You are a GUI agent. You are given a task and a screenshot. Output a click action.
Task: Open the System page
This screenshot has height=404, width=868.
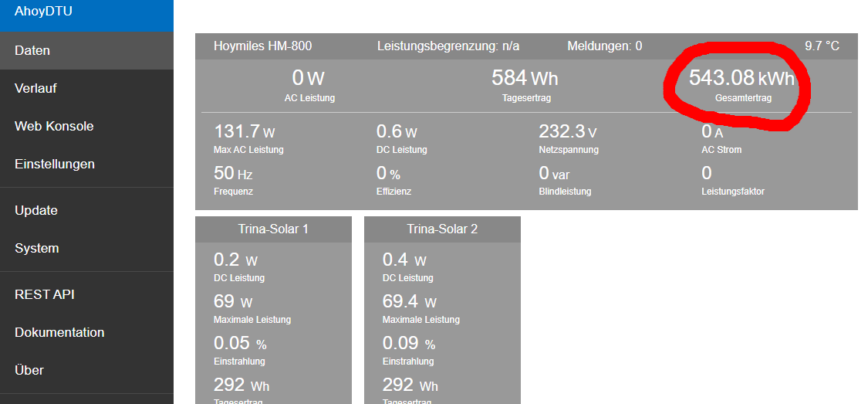(37, 249)
